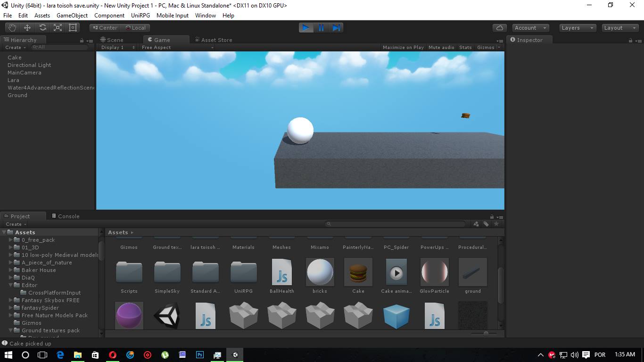Toggle Center pivot mode

pyautogui.click(x=105, y=28)
